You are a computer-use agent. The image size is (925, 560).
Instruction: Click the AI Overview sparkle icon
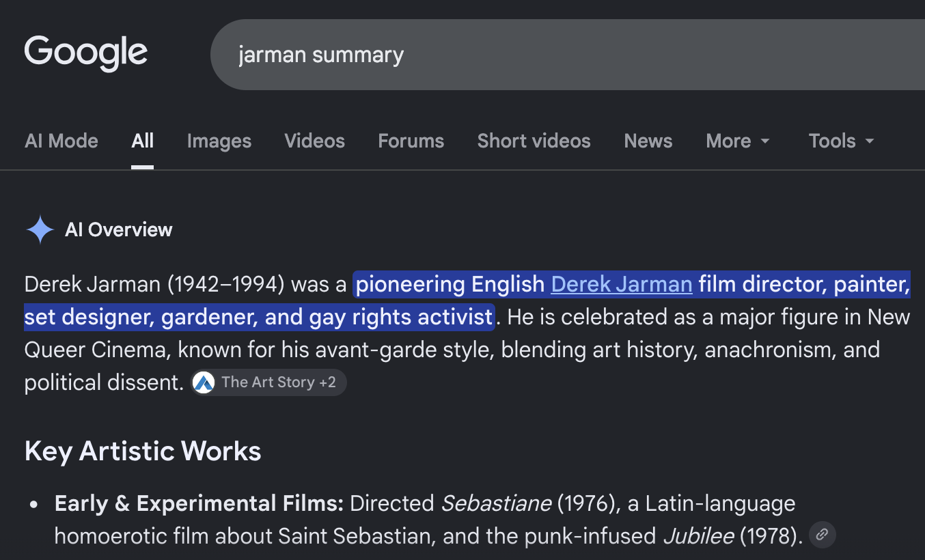tap(40, 229)
